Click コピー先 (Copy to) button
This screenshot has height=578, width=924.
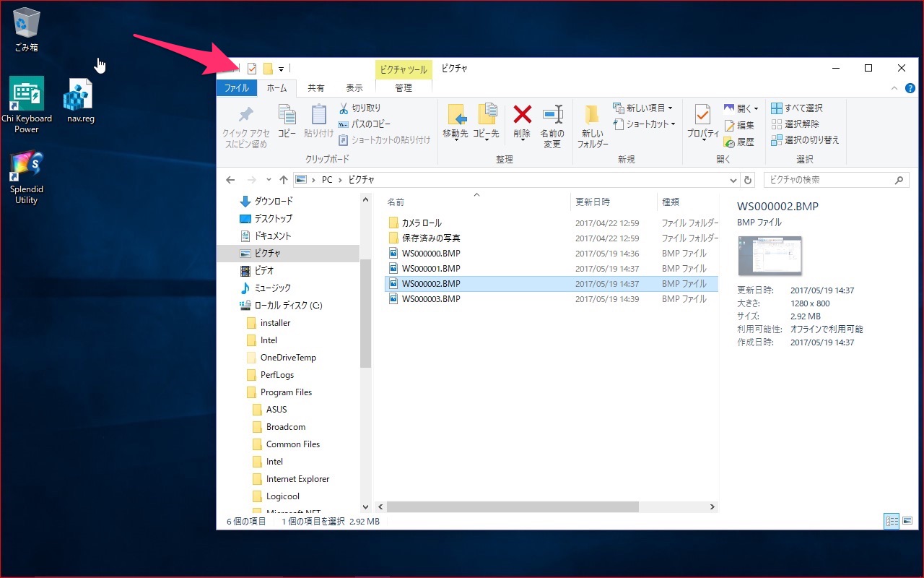(486, 121)
